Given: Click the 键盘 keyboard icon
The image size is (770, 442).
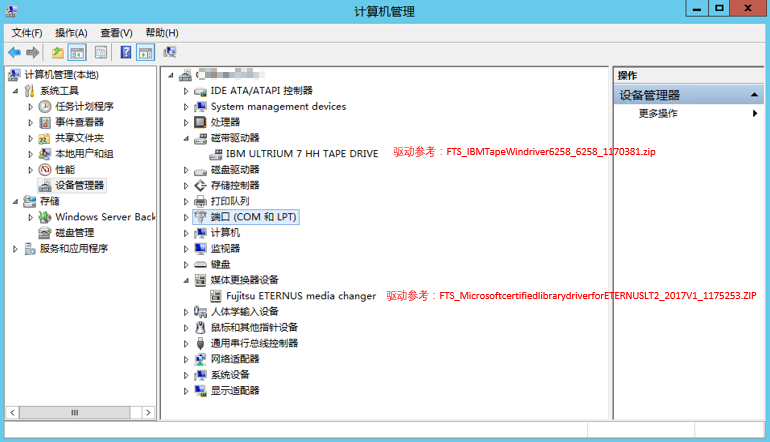Looking at the screenshot, I should pos(200,264).
